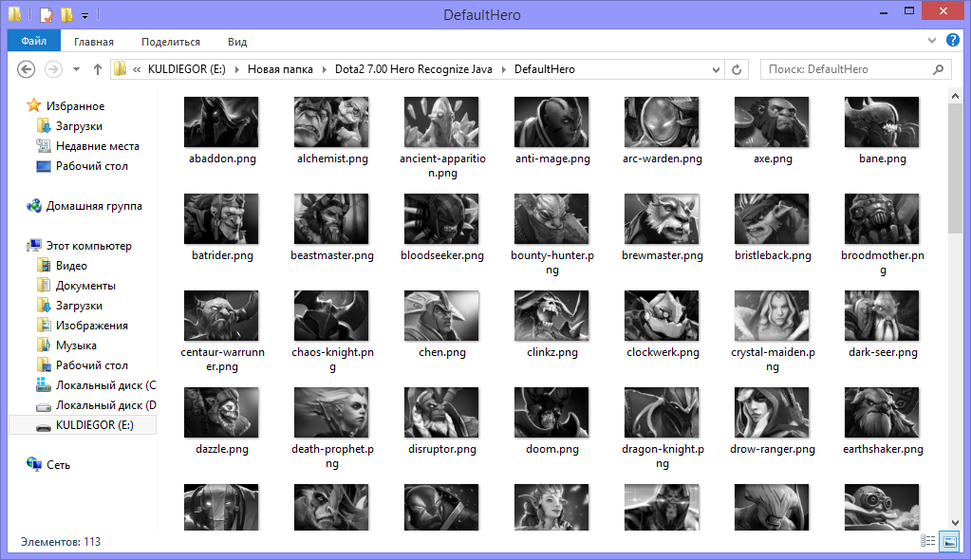The image size is (971, 560).
Task: Select Dota2 7.00 Hero Recognize Java breadcrumb
Action: click(x=414, y=69)
